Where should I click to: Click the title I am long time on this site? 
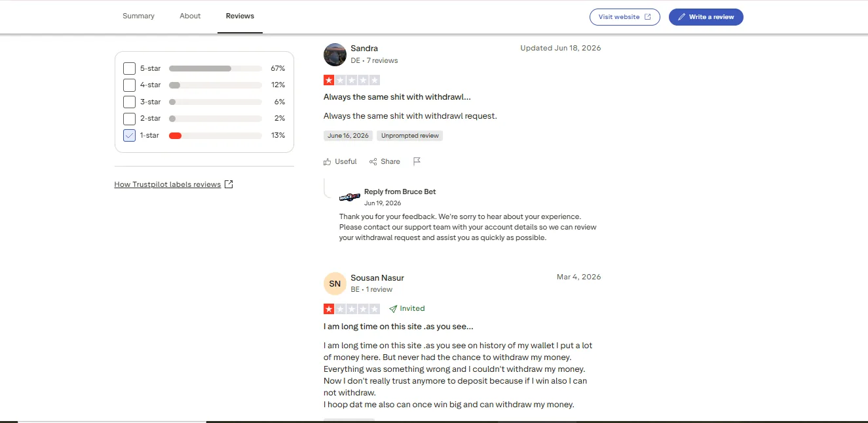(x=398, y=326)
